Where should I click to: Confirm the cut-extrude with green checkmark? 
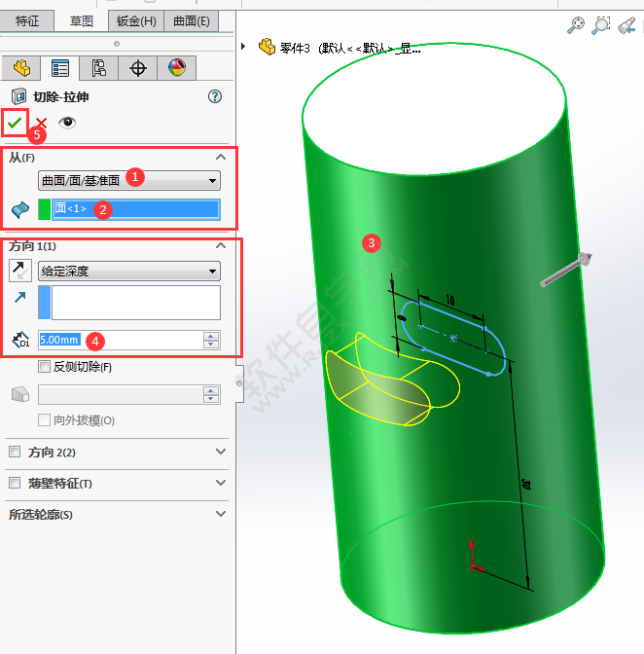pyautogui.click(x=15, y=123)
